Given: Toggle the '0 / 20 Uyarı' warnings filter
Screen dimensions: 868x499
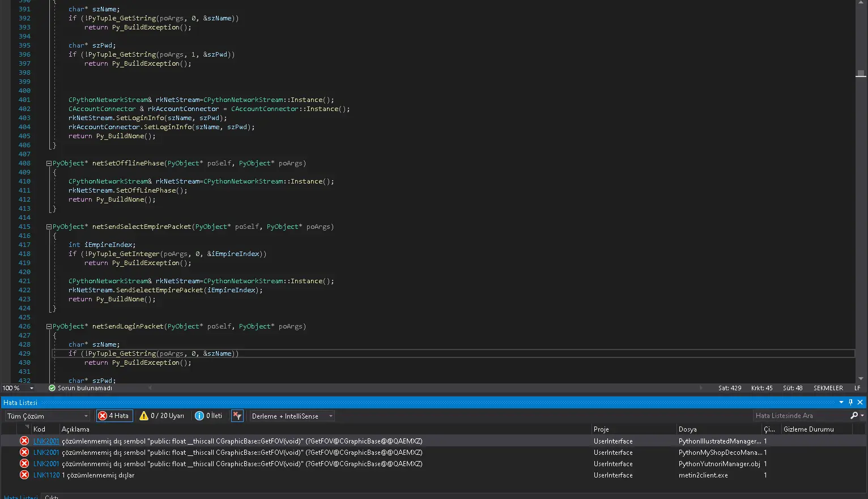Looking at the screenshot, I should pyautogui.click(x=162, y=416).
